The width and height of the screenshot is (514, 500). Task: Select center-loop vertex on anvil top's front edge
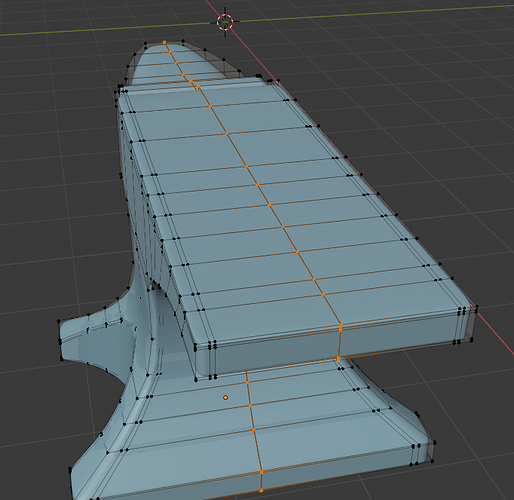point(341,328)
